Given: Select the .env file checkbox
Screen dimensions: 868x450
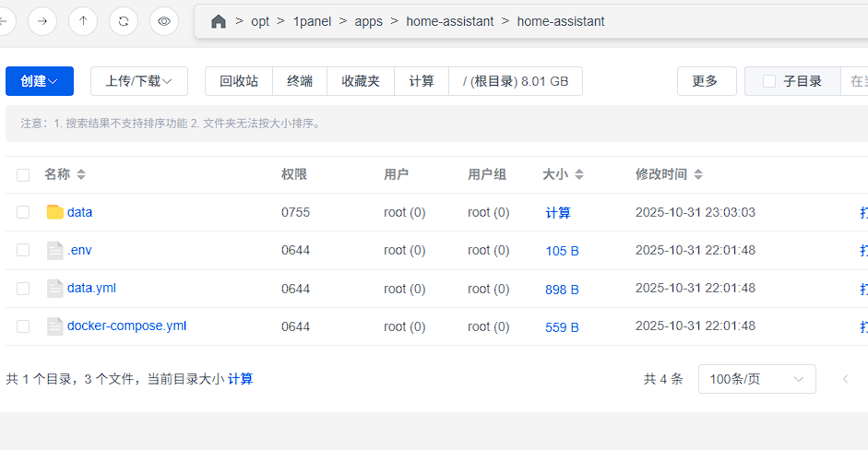Looking at the screenshot, I should (23, 250).
